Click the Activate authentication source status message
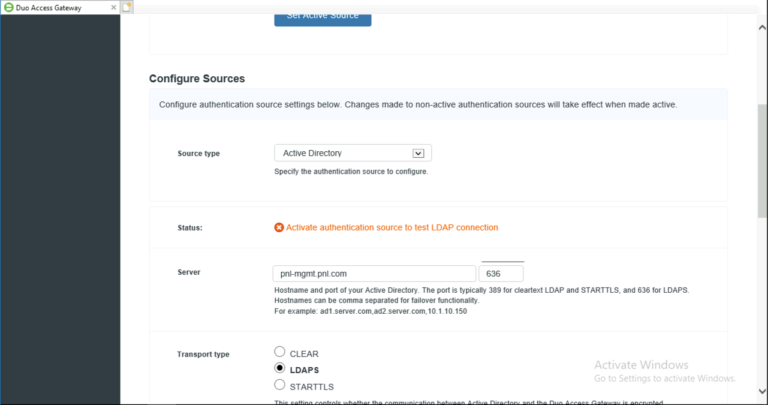 tap(392, 227)
